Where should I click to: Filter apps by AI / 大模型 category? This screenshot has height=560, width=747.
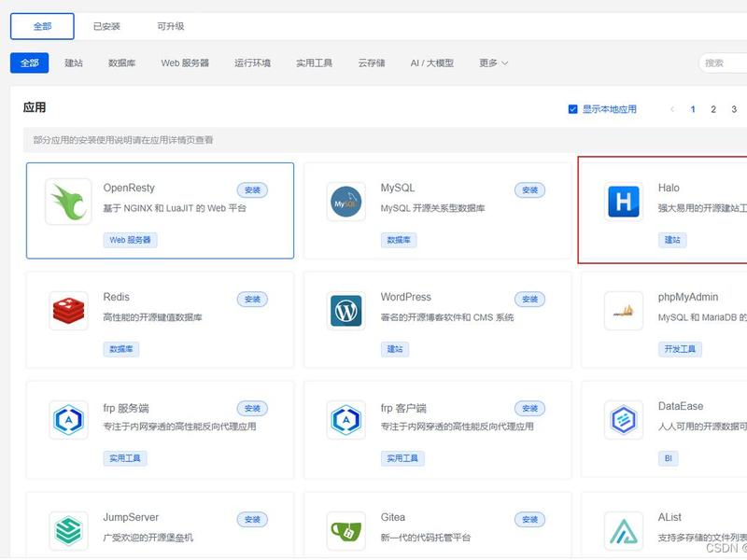[432, 63]
